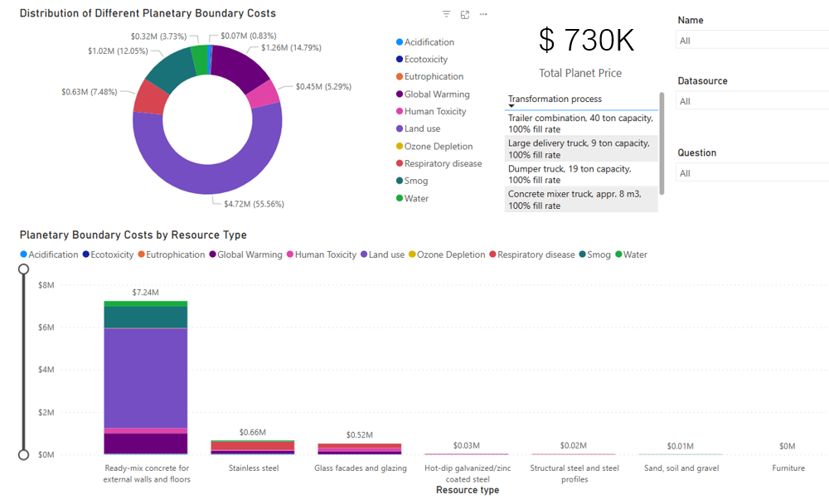Select Smog legend marker in bar chart legend
The width and height of the screenshot is (829, 504).
point(582,254)
